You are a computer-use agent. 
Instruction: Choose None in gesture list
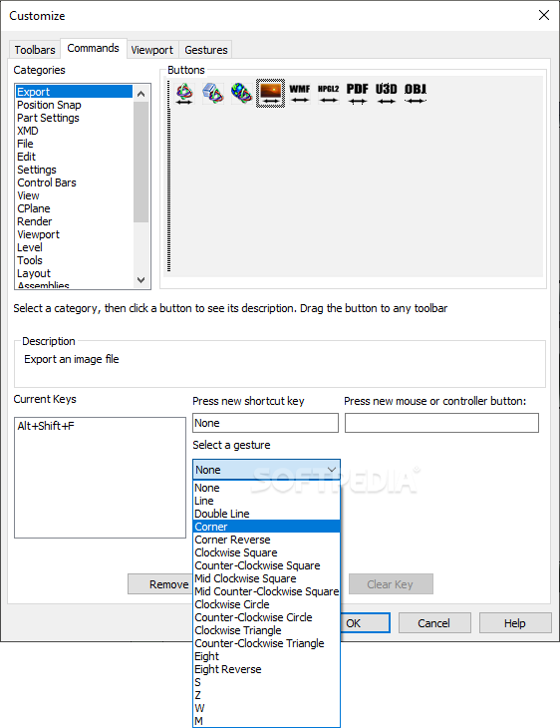tap(266, 488)
